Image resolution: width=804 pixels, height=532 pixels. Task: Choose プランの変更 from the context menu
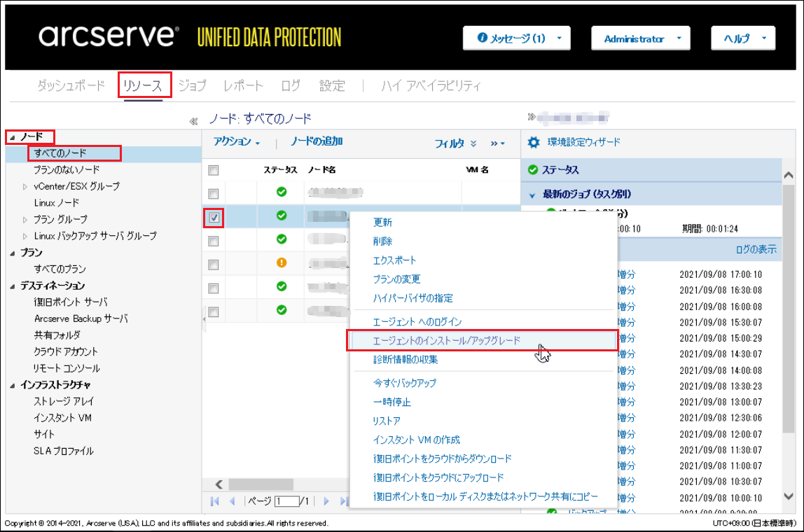pos(396,279)
